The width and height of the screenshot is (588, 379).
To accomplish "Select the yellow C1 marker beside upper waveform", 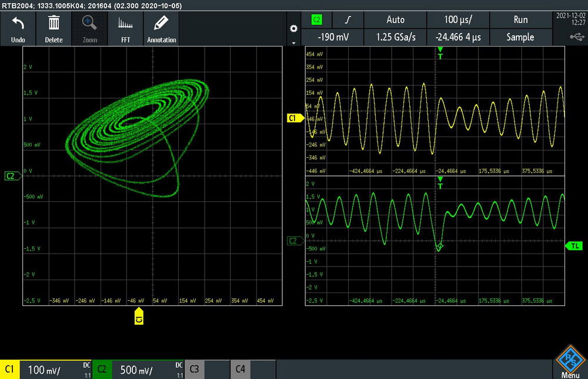I will click(295, 118).
